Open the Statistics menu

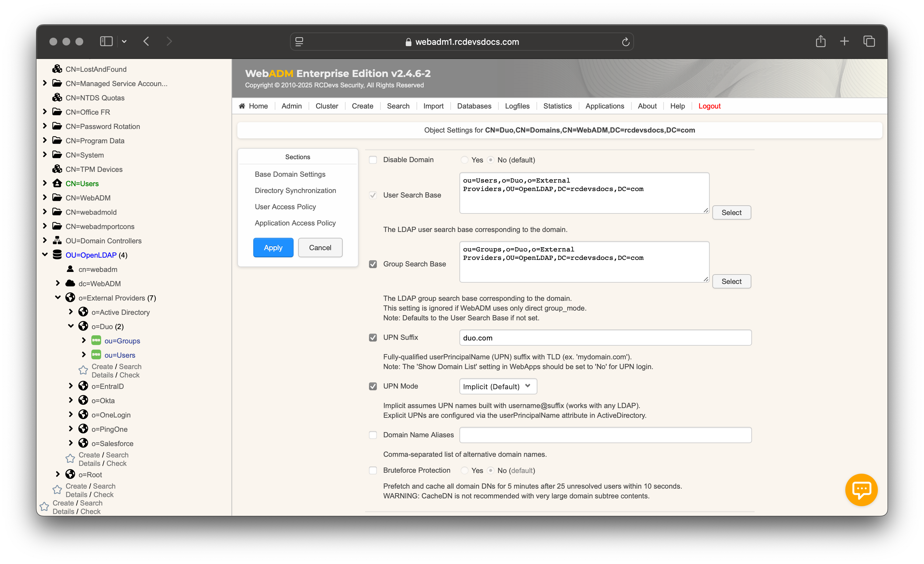pyautogui.click(x=557, y=106)
